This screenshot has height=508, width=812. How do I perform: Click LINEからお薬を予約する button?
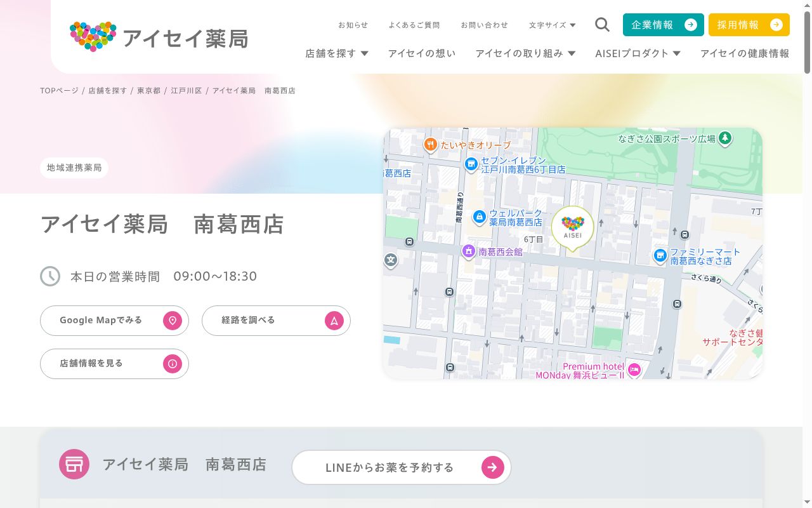coord(402,467)
